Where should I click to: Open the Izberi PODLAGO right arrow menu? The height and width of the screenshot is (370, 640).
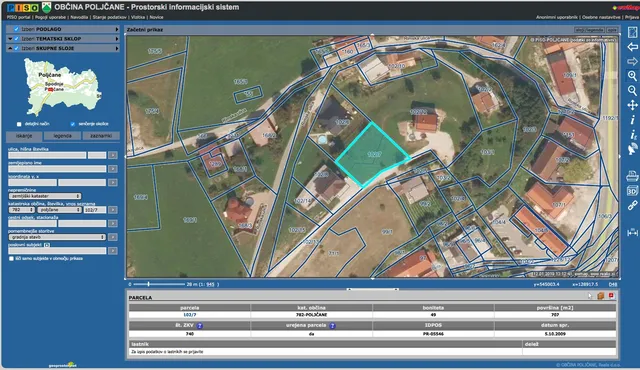coord(117,29)
